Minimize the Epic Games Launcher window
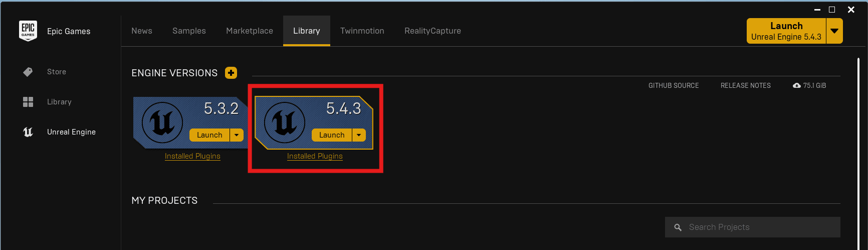 [x=817, y=10]
